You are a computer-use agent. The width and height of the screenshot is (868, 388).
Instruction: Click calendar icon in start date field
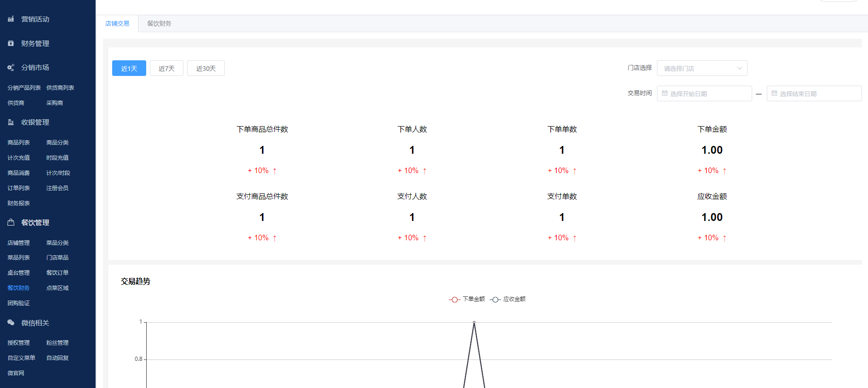click(x=664, y=93)
